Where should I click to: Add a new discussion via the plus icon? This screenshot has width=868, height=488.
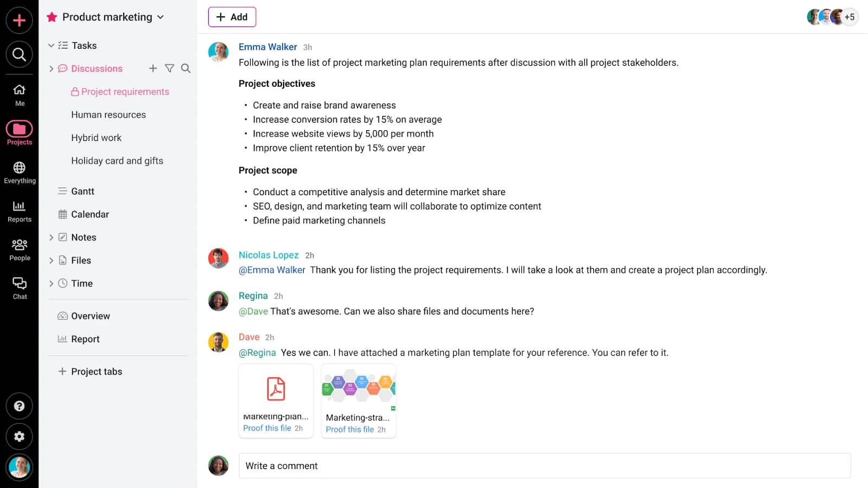[x=153, y=68]
